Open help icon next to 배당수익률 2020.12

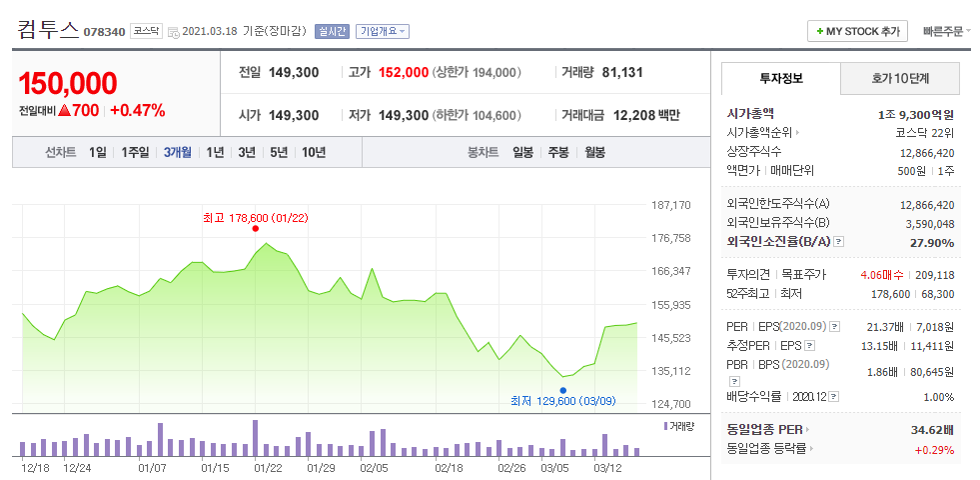coord(834,397)
